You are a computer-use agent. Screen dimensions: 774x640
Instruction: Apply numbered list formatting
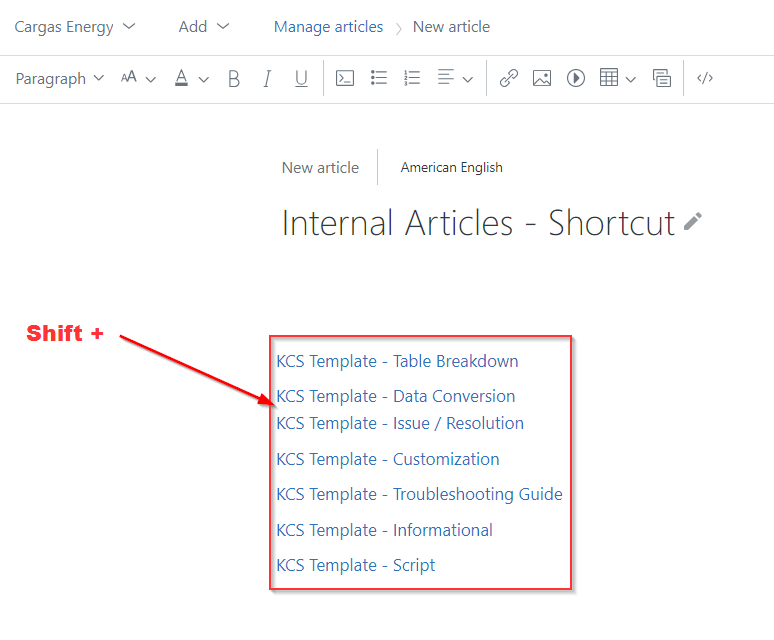click(412, 78)
